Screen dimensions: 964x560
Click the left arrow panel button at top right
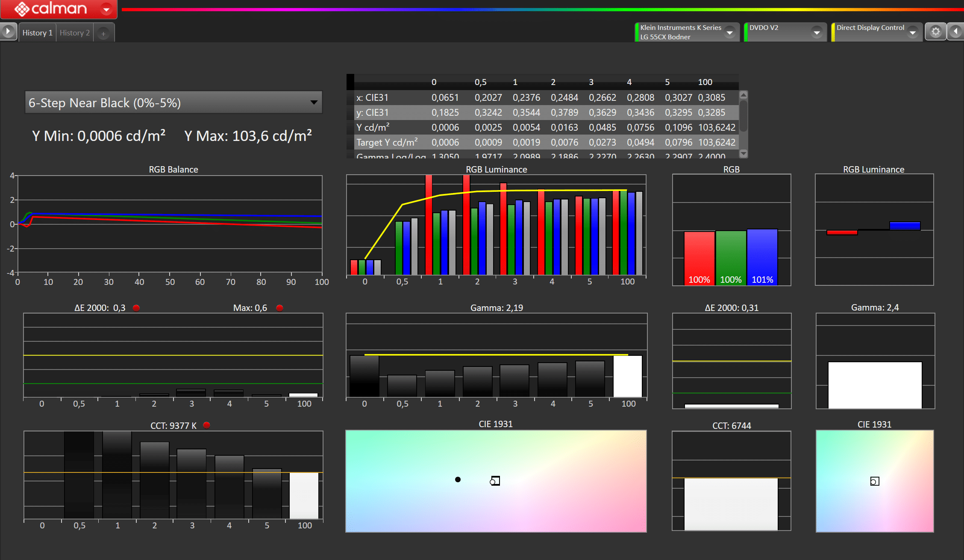(956, 32)
